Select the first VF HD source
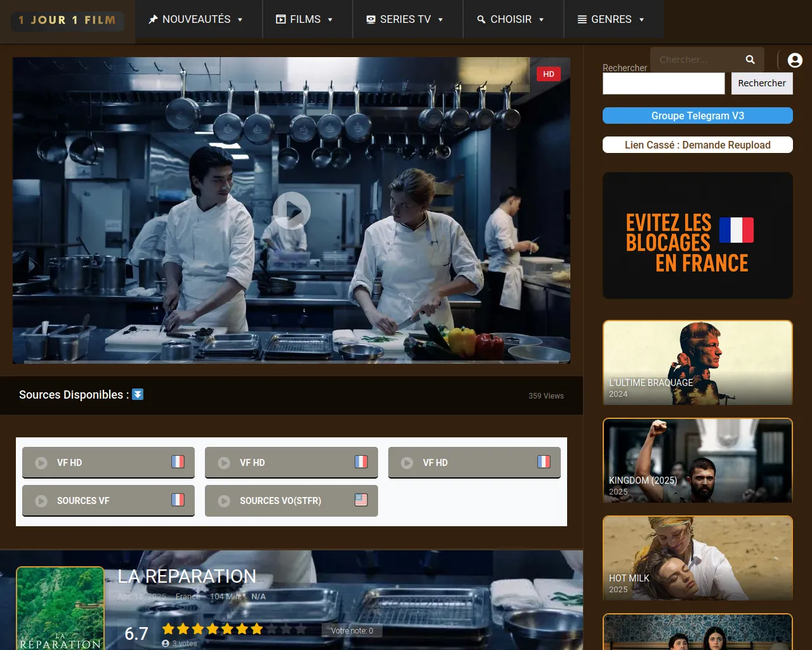The image size is (812, 650). tap(108, 463)
